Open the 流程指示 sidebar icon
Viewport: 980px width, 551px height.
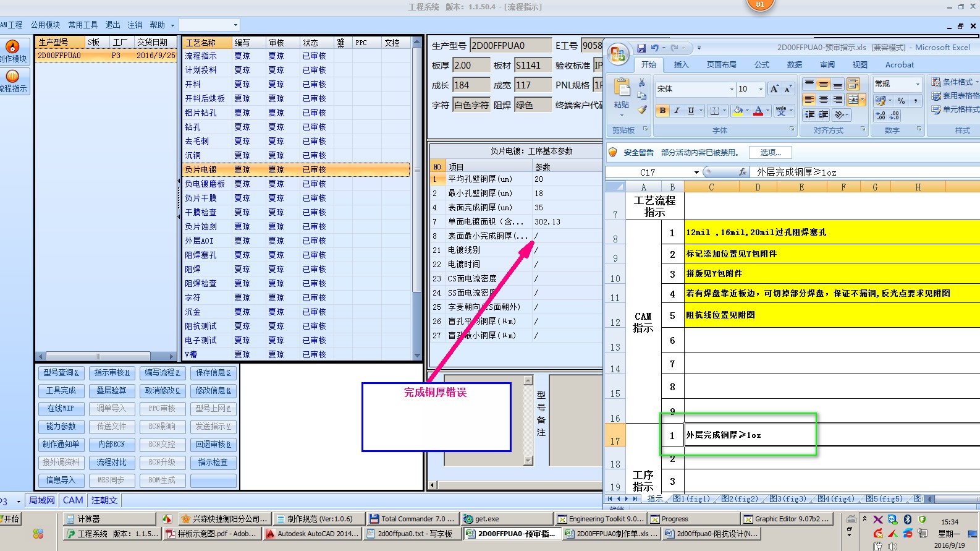click(12, 80)
